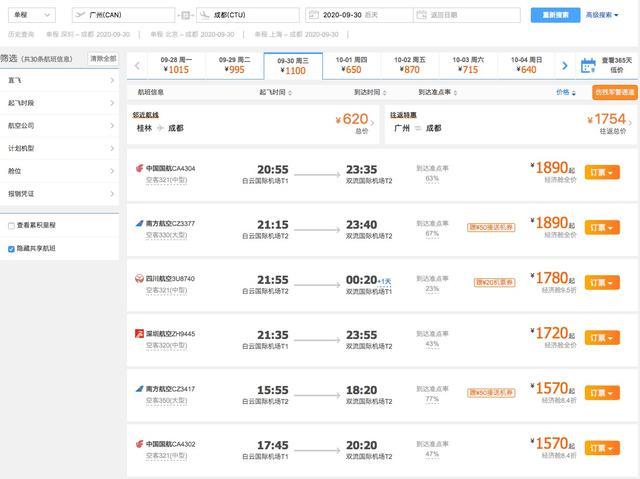
Task: Book the CA4304 flight at ¥1890
Action: coord(602,172)
